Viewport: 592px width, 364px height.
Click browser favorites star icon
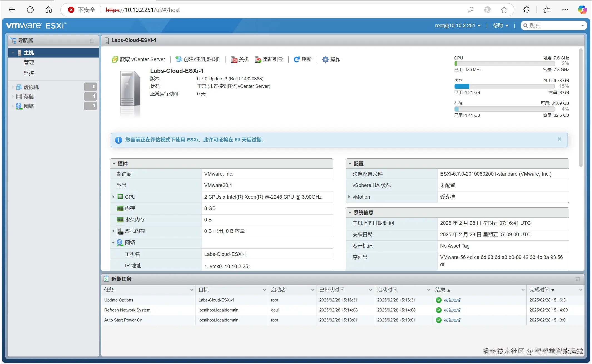504,10
